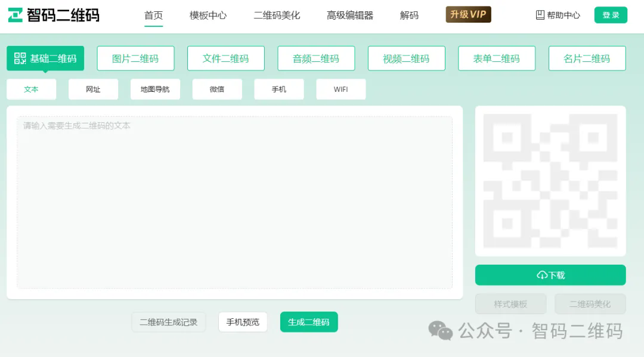This screenshot has width=644, height=357.
Task: Click the QR code preview image
Action: pyautogui.click(x=550, y=181)
